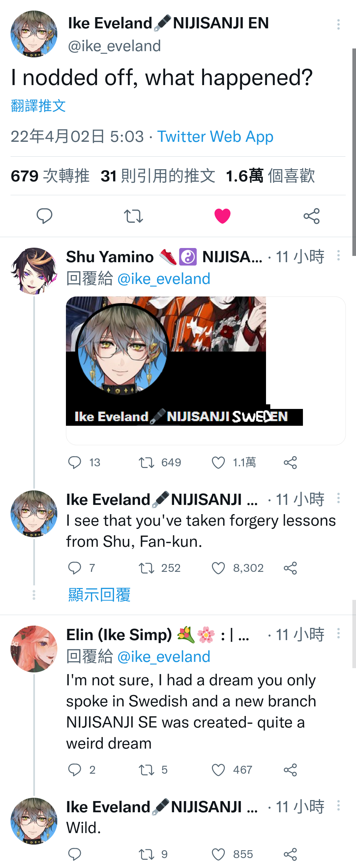Viewport: 356px width, 868px height.
Task: Click 顯示回覆 to show replies
Action: pos(99,595)
